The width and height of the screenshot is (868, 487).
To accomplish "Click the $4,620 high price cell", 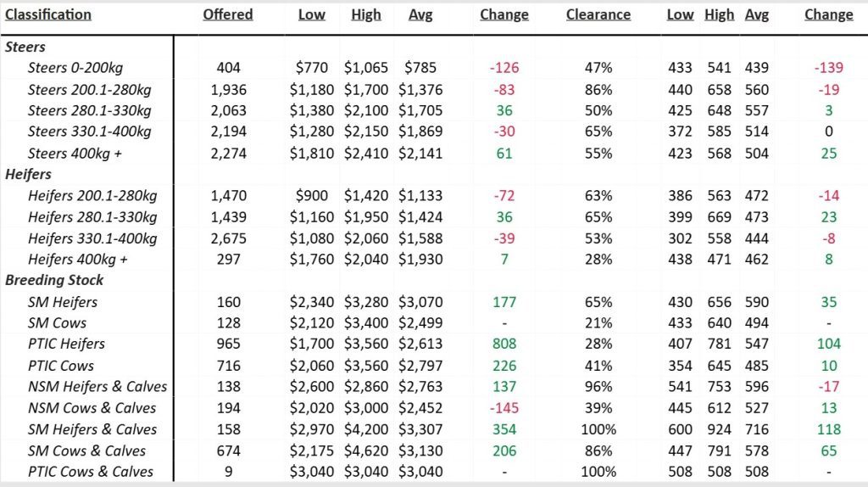I will click(363, 450).
